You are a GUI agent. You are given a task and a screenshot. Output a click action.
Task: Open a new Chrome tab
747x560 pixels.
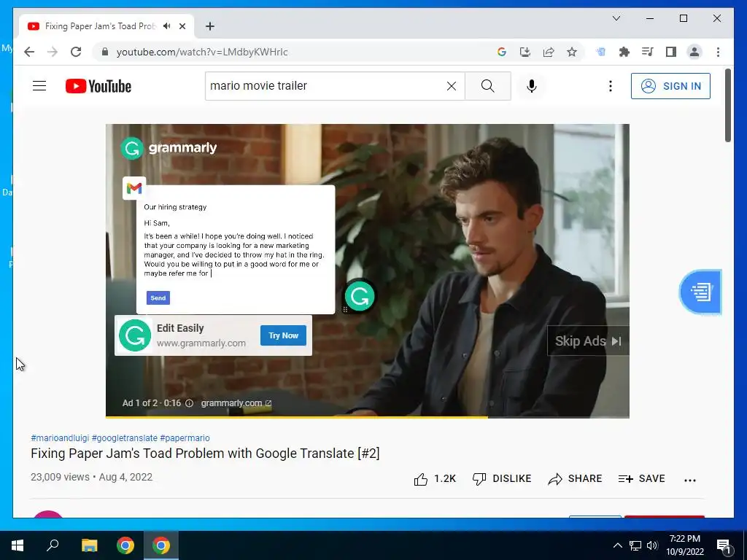coord(209,26)
